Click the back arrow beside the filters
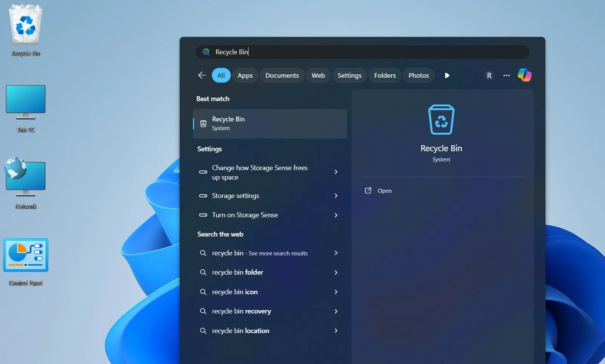Image resolution: width=605 pixels, height=364 pixels. tap(202, 75)
